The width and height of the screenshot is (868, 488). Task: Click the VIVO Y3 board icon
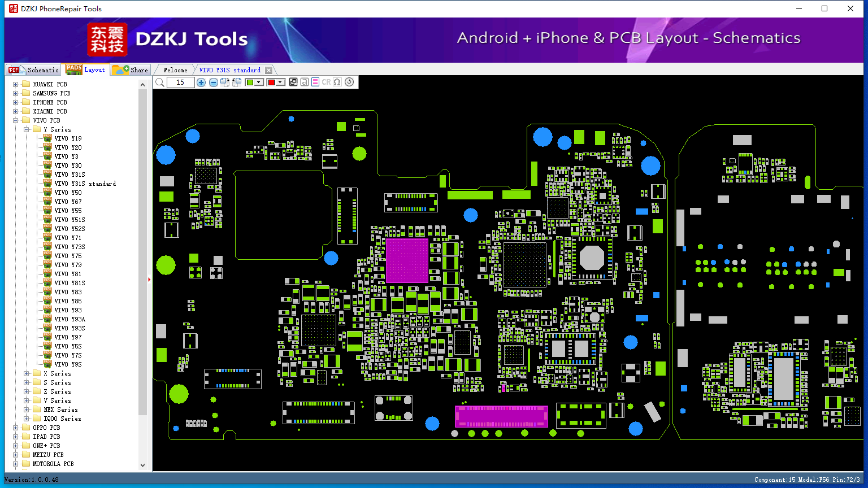[x=47, y=156]
